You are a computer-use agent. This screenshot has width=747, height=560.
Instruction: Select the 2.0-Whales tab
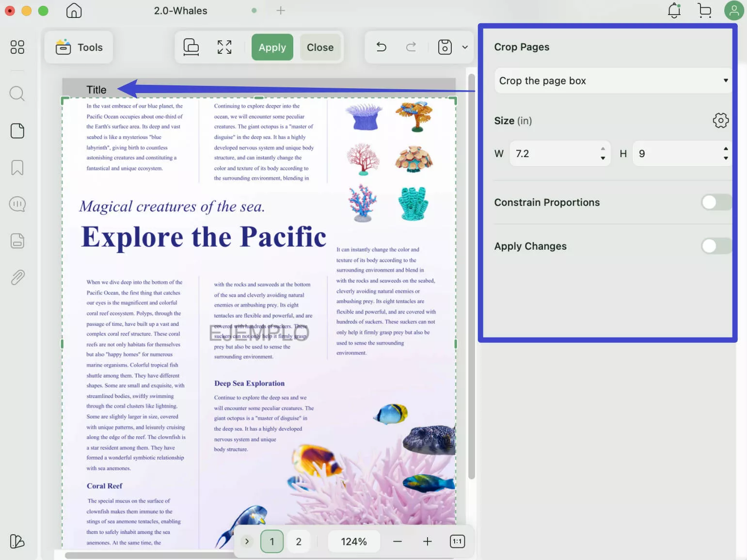point(180,10)
